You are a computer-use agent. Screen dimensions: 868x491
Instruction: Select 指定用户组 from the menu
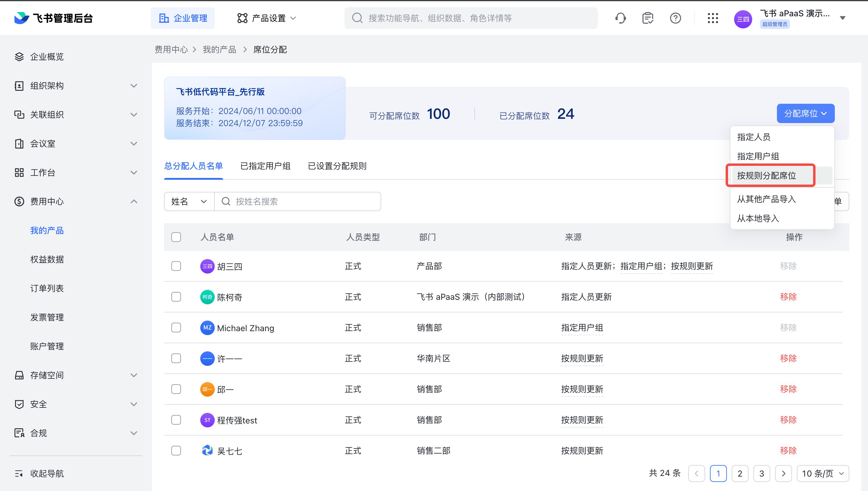point(782,156)
